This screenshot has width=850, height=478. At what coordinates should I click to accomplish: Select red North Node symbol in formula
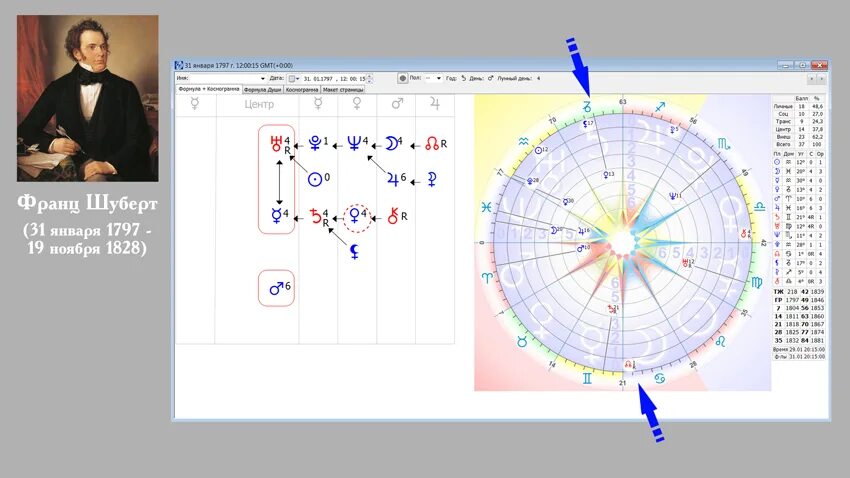point(432,144)
